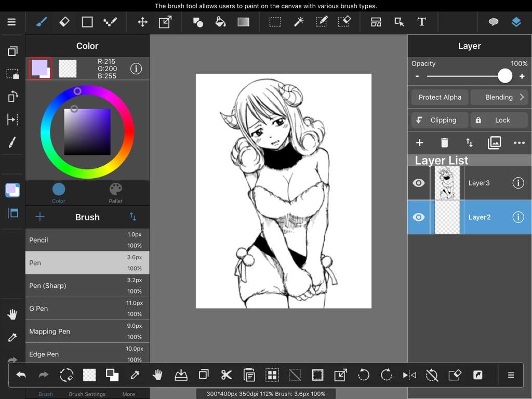Select the foreground lavender color swatch

click(x=41, y=69)
